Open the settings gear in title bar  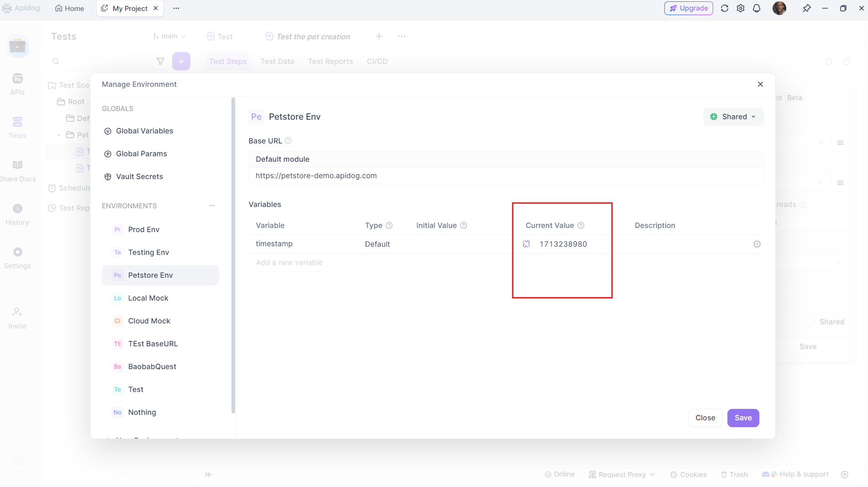741,8
